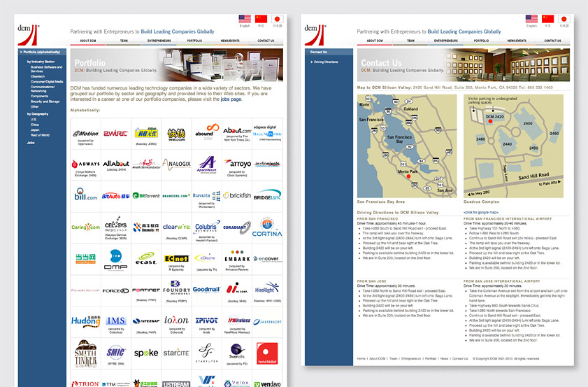Click Jobs in the Portfolio sidebar

click(31, 143)
